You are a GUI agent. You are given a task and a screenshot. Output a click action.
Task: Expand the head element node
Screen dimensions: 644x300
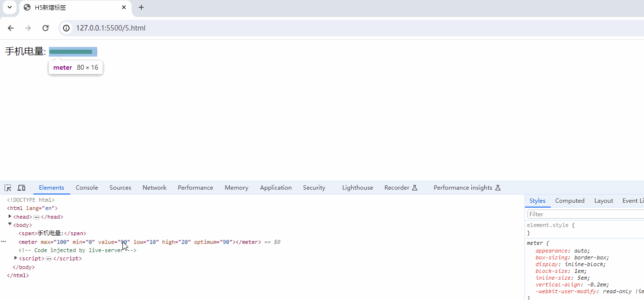pyautogui.click(x=10, y=216)
